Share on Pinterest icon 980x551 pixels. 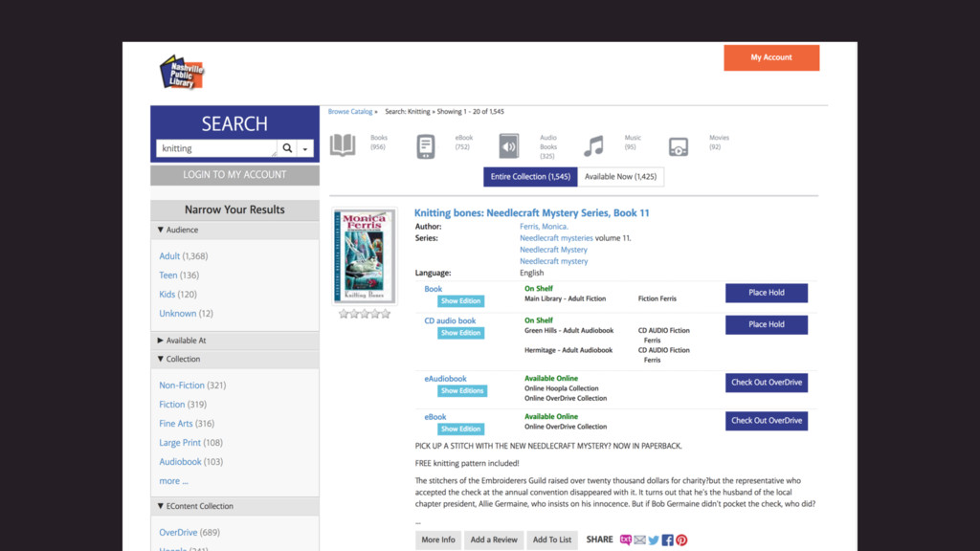tap(681, 540)
